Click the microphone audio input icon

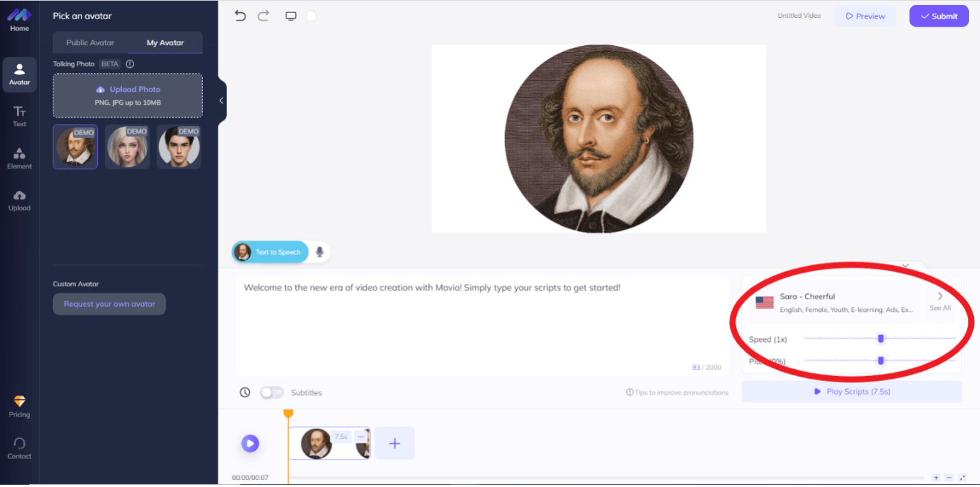319,252
